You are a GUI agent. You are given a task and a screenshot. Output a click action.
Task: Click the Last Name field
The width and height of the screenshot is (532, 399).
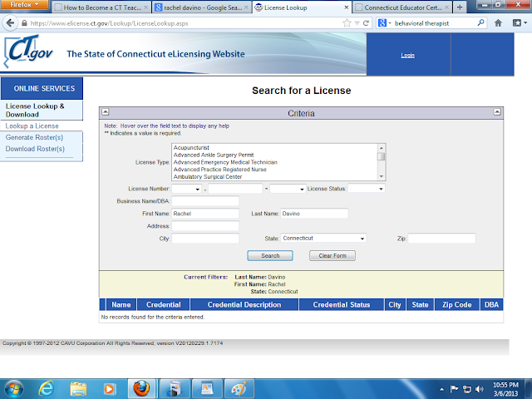point(314,214)
